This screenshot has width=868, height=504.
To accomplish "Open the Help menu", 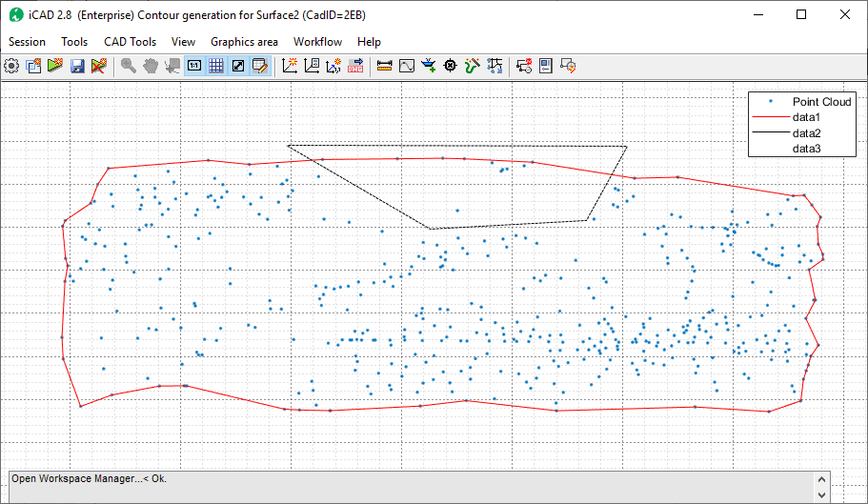I will (x=369, y=42).
